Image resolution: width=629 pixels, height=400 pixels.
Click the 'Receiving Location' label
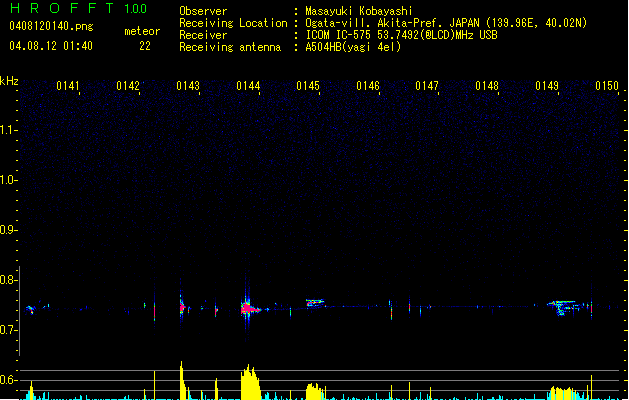pos(233,23)
